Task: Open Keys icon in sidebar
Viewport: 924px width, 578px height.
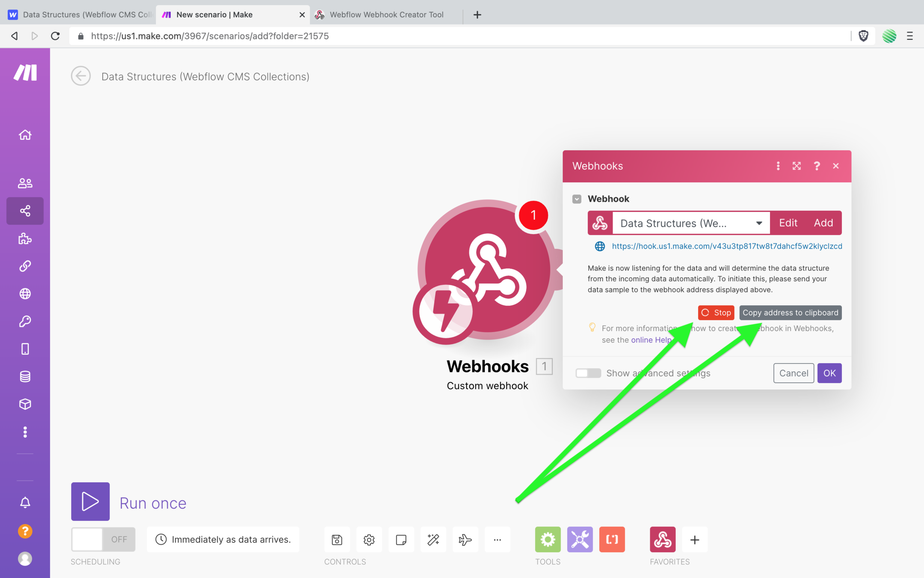Action: point(25,321)
